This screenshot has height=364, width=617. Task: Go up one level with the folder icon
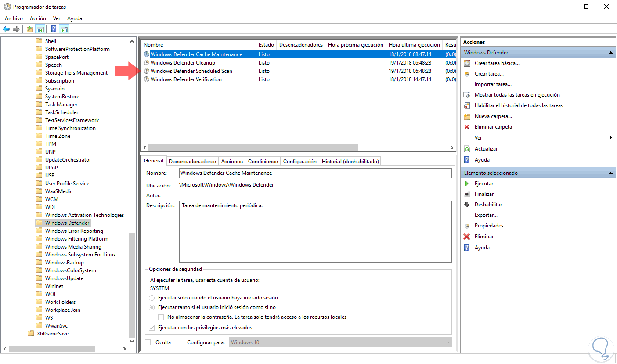tap(29, 29)
